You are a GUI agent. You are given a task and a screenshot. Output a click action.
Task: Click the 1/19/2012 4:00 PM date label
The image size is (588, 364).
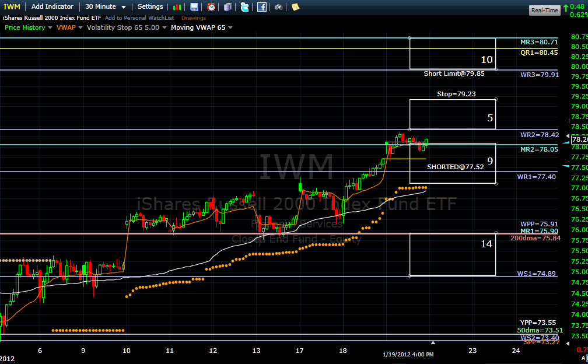coord(408,354)
